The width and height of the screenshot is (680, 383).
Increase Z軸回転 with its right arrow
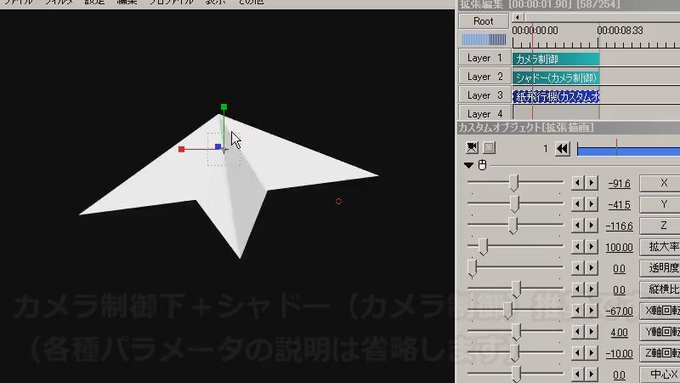click(592, 353)
